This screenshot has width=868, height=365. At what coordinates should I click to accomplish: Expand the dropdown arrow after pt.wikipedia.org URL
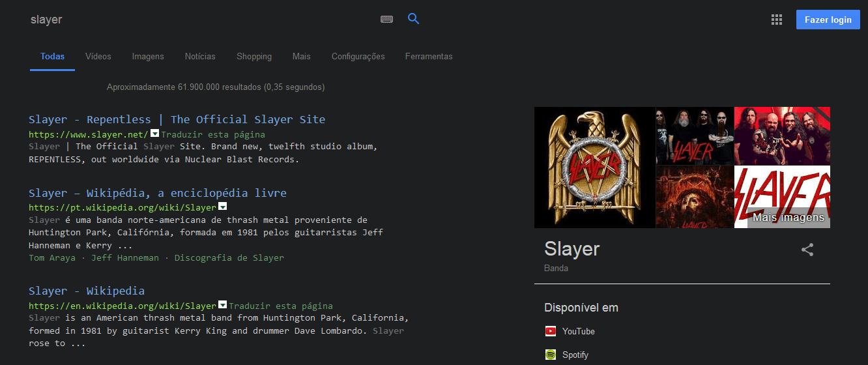tap(222, 206)
